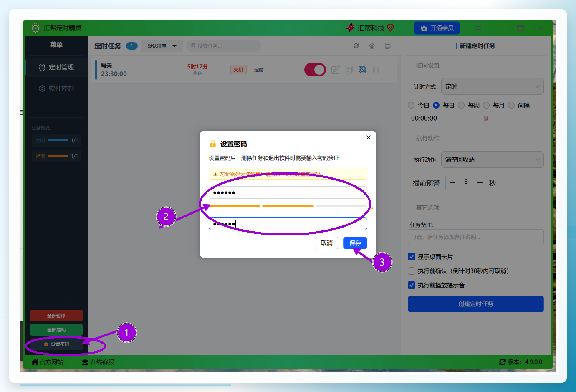Screen dimensions: 576x392
Task: Click the list-add icon in task toolbar
Action: tap(388, 46)
